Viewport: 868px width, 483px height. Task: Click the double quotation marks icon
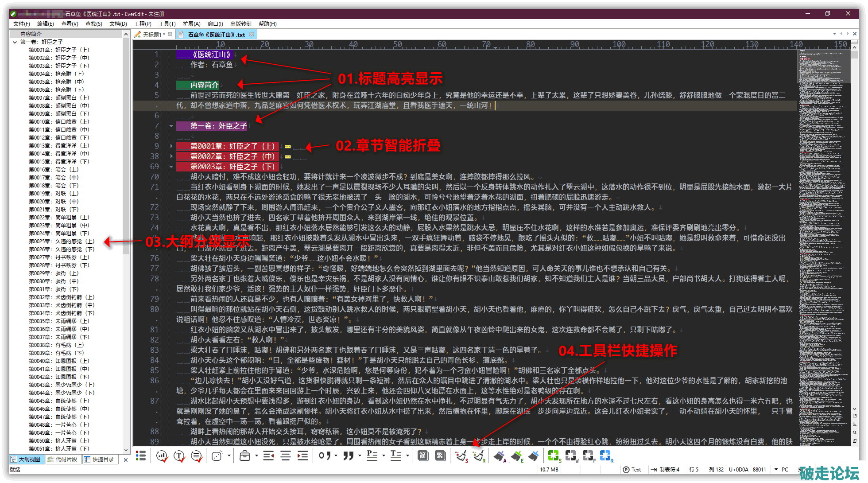point(349,456)
